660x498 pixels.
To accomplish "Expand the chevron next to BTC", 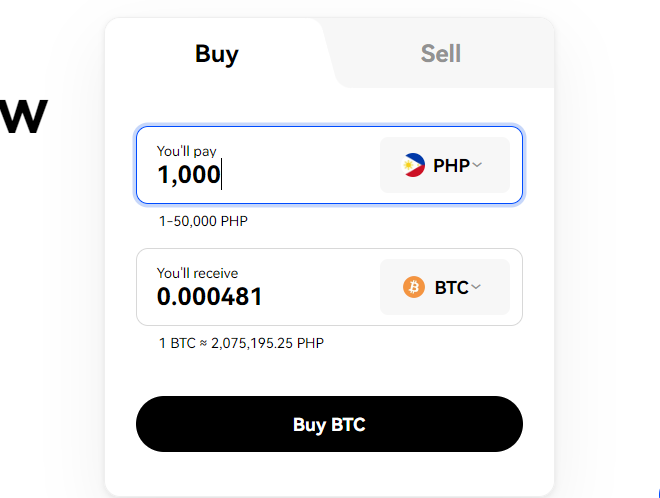I will pyautogui.click(x=476, y=287).
